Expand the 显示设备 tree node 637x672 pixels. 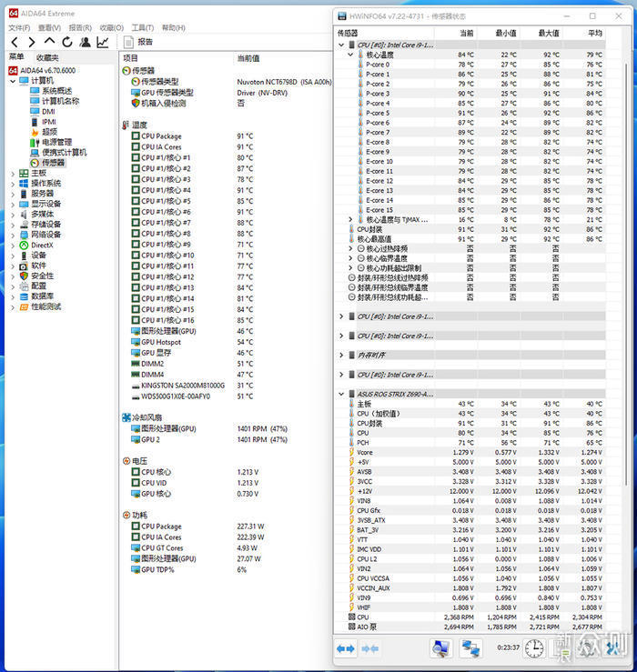pos(13,205)
